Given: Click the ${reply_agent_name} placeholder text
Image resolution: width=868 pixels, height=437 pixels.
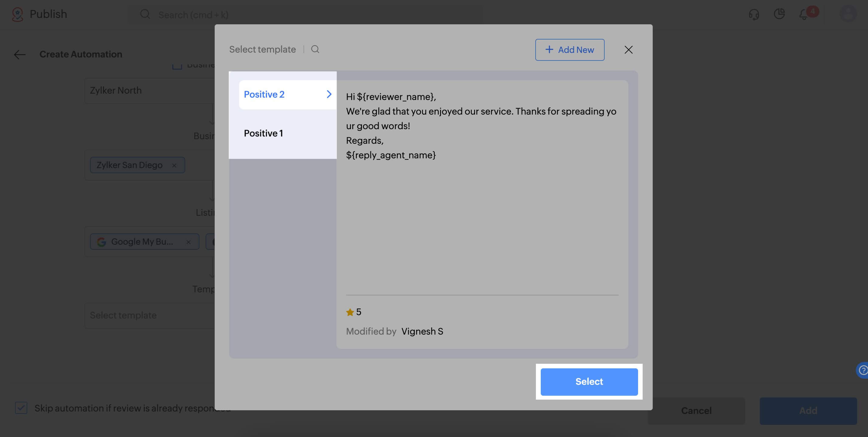Looking at the screenshot, I should click(391, 155).
